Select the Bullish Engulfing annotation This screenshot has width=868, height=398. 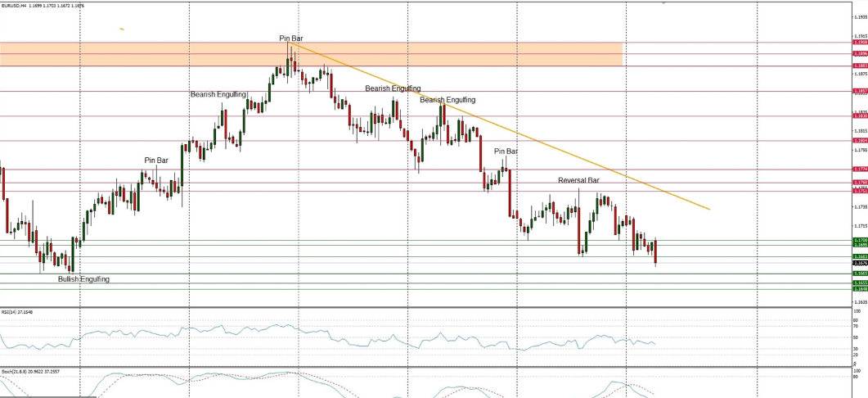click(83, 279)
